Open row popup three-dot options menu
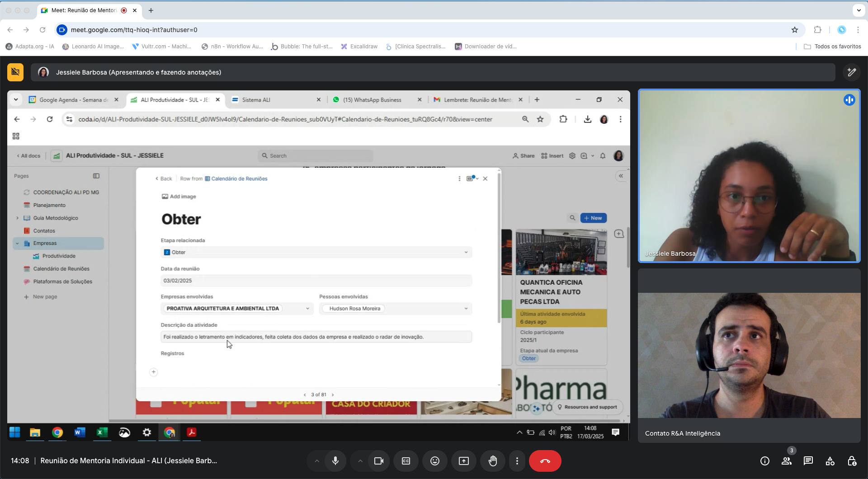868x479 pixels. 459,179
